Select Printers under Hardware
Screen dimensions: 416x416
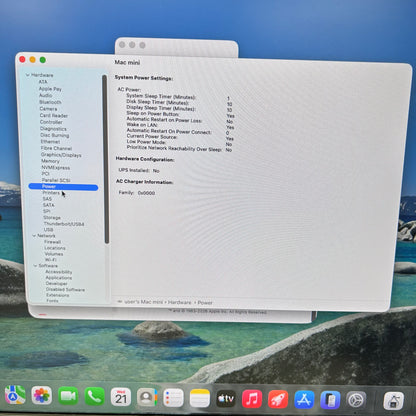[51, 193]
